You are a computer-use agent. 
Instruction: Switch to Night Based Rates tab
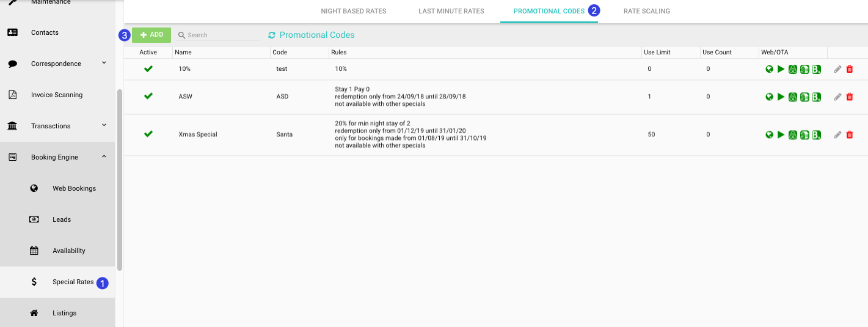coord(354,11)
